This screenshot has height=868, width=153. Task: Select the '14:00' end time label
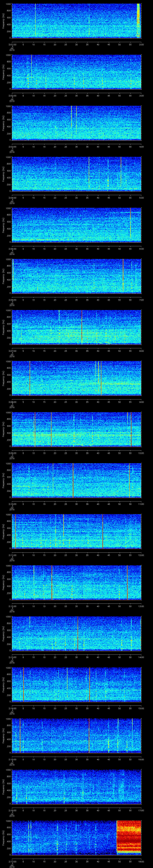tap(141, 657)
